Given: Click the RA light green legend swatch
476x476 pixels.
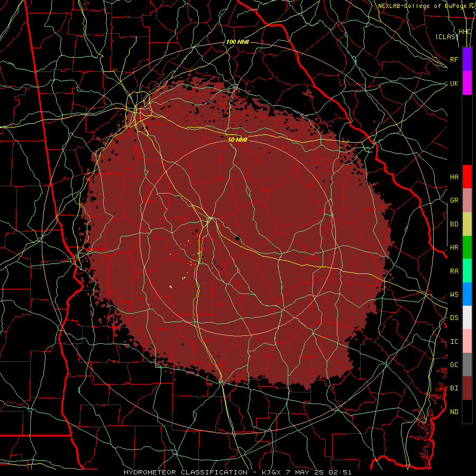Looking at the screenshot, I should (467, 271).
